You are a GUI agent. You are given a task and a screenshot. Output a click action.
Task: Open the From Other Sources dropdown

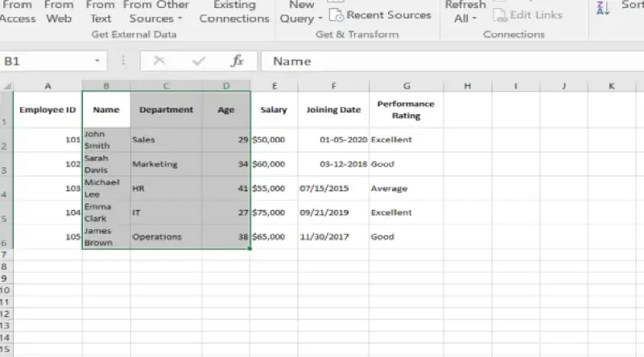156,12
